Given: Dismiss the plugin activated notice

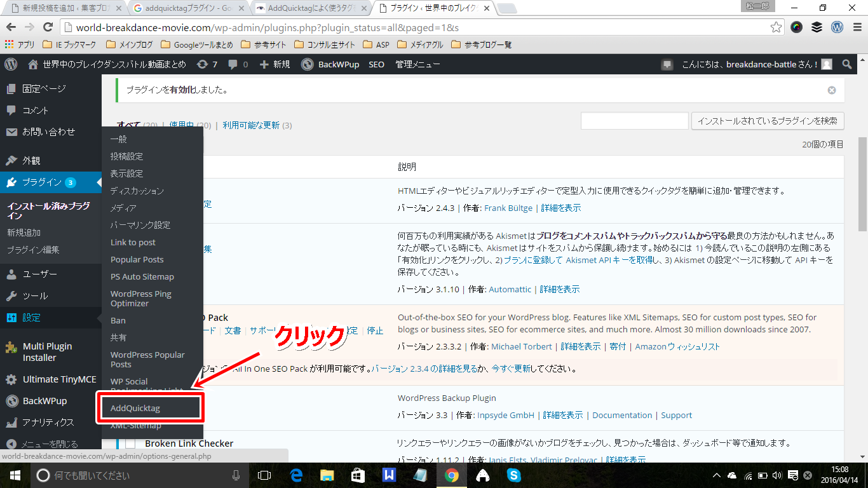Looking at the screenshot, I should 832,90.
